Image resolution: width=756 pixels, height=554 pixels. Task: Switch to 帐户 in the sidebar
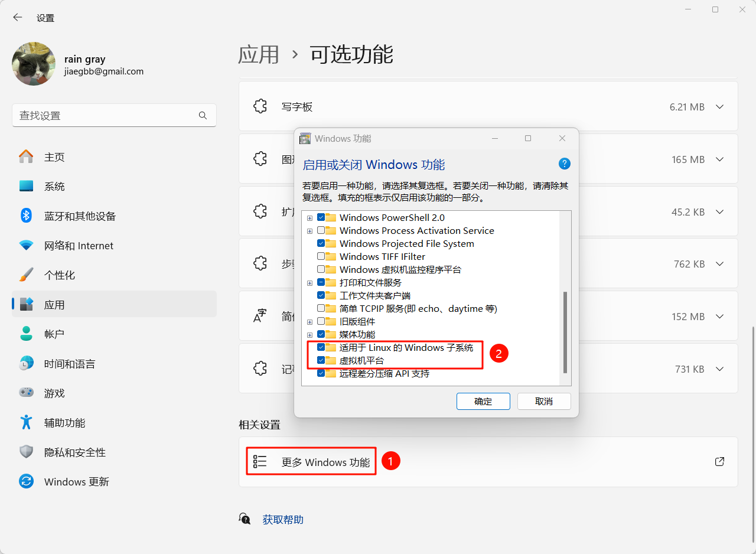click(26, 334)
